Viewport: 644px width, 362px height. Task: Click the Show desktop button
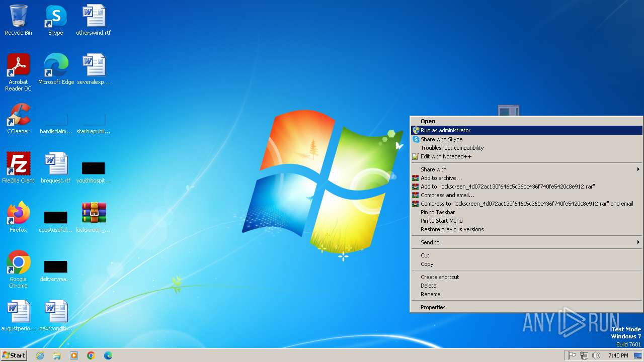[x=638, y=355]
